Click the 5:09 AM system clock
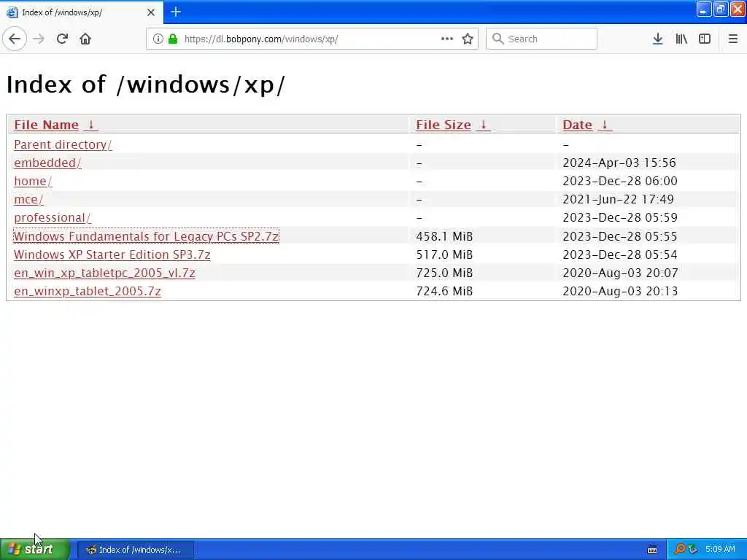747x560 pixels. (x=720, y=549)
